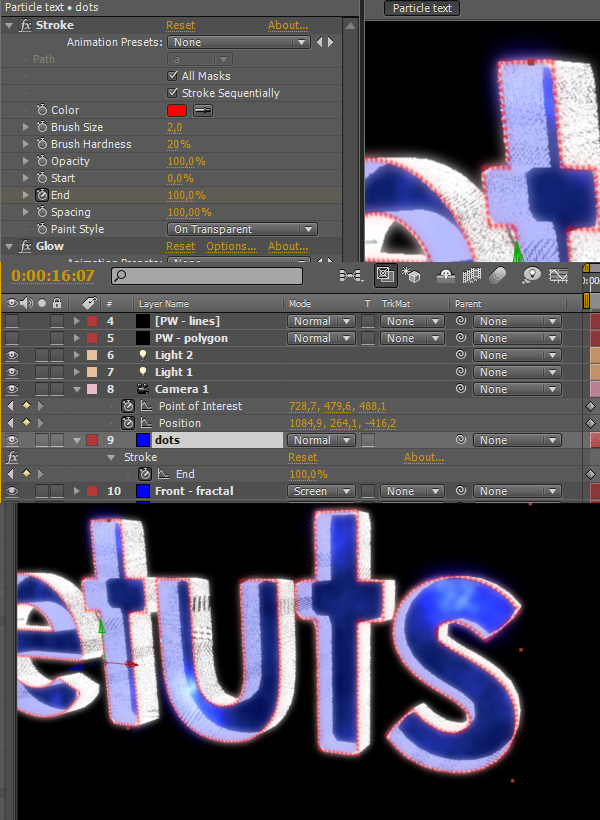Click the Brush Size stopwatch
The height and width of the screenshot is (820, 600).
(42, 127)
